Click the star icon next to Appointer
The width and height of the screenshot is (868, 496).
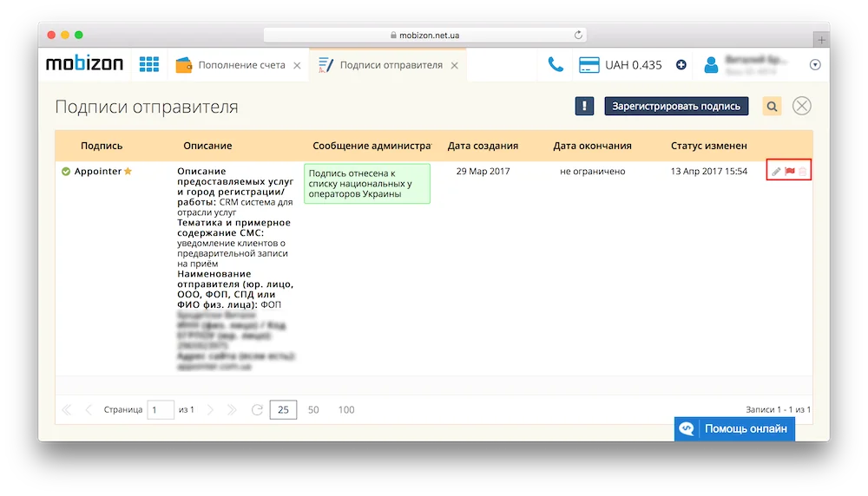point(128,171)
